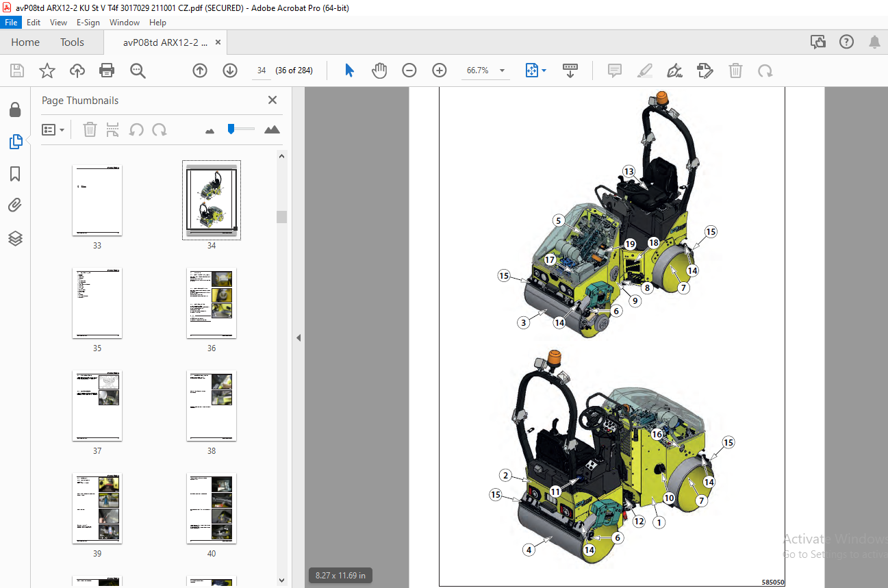Expand fit page tool dropdown arrow

tap(544, 71)
